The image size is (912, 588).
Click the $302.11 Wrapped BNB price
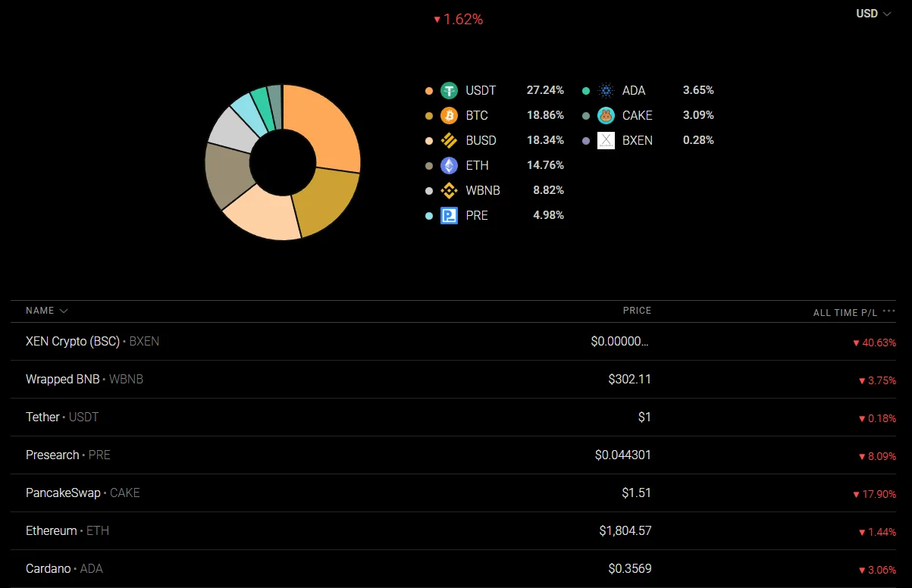coord(629,380)
